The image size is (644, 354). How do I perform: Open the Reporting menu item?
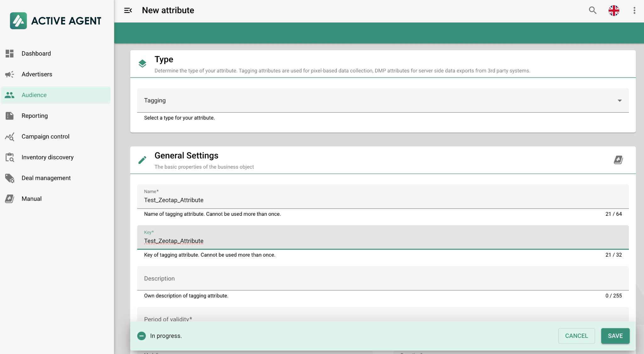point(35,116)
